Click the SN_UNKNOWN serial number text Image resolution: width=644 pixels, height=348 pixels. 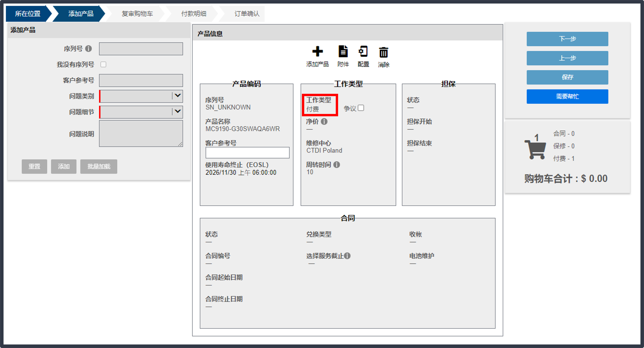point(228,107)
